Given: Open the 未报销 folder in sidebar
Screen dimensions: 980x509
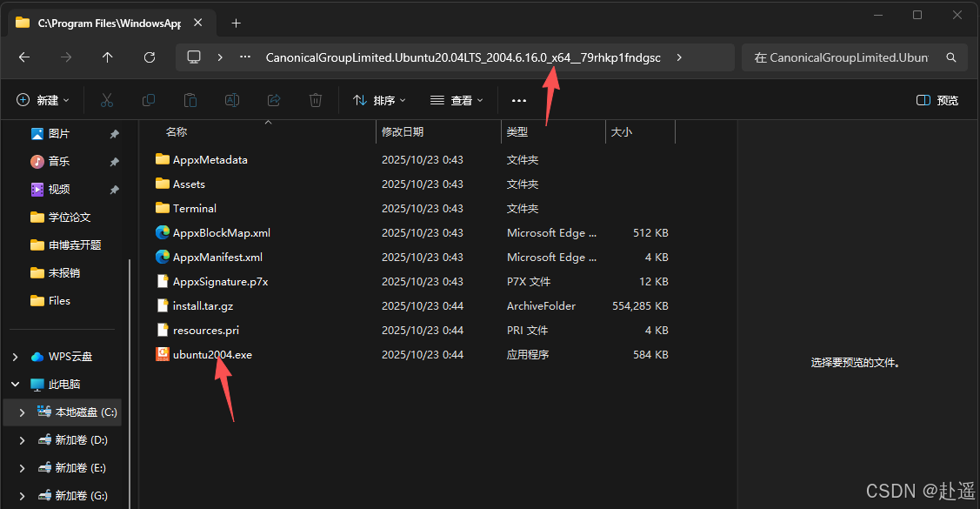Looking at the screenshot, I should click(63, 272).
